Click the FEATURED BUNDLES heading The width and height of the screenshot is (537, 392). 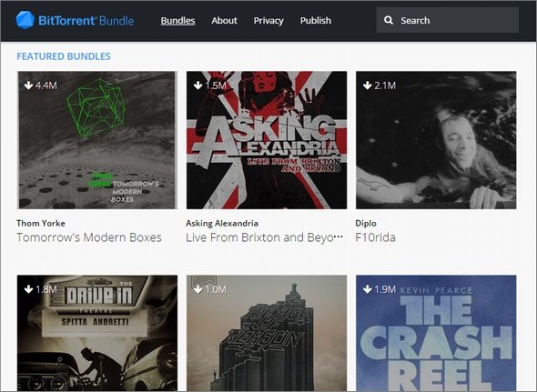(x=64, y=56)
